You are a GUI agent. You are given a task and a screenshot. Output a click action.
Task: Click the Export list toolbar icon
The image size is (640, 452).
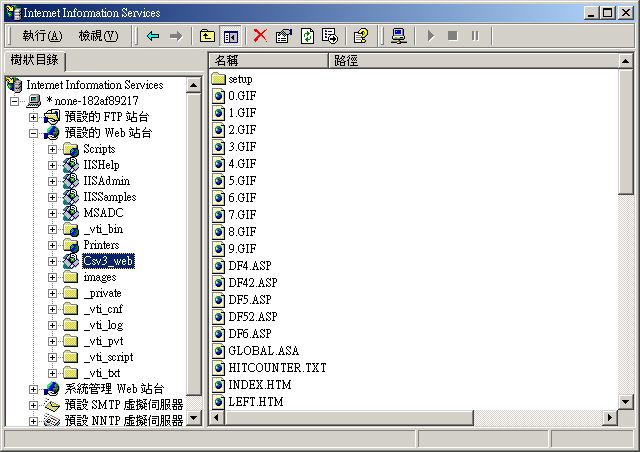point(330,36)
